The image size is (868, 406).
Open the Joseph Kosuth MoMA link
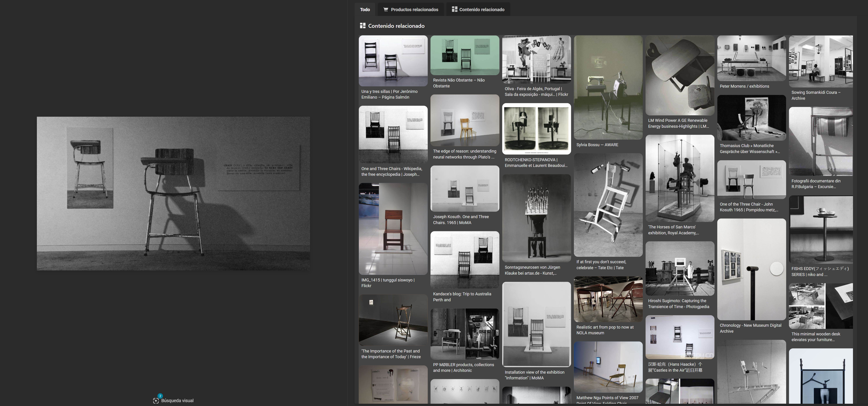(461, 220)
